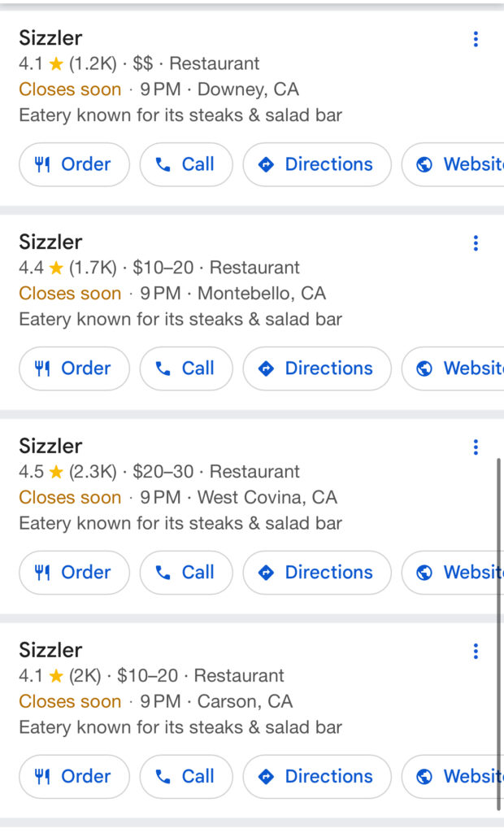Order from the West Covina Sizzler
Viewport: 504px width, 833px height.
coord(74,573)
